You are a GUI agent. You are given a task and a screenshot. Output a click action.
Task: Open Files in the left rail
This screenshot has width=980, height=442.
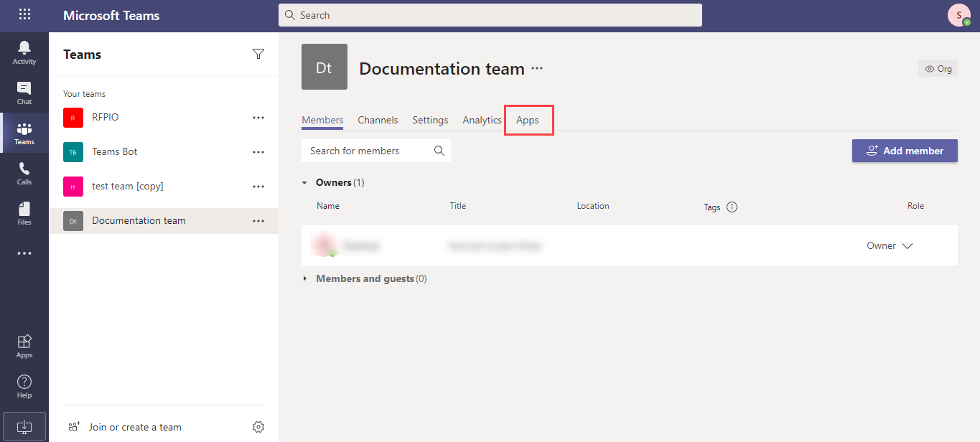click(24, 213)
